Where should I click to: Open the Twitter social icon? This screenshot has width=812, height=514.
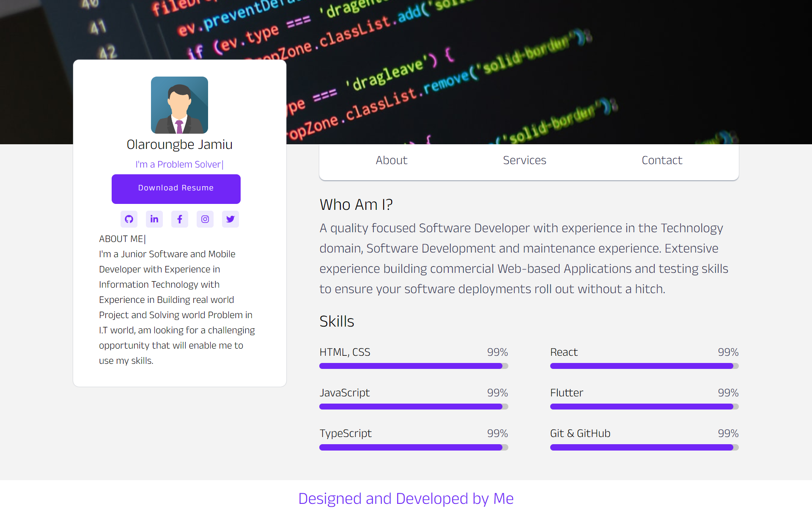click(230, 219)
